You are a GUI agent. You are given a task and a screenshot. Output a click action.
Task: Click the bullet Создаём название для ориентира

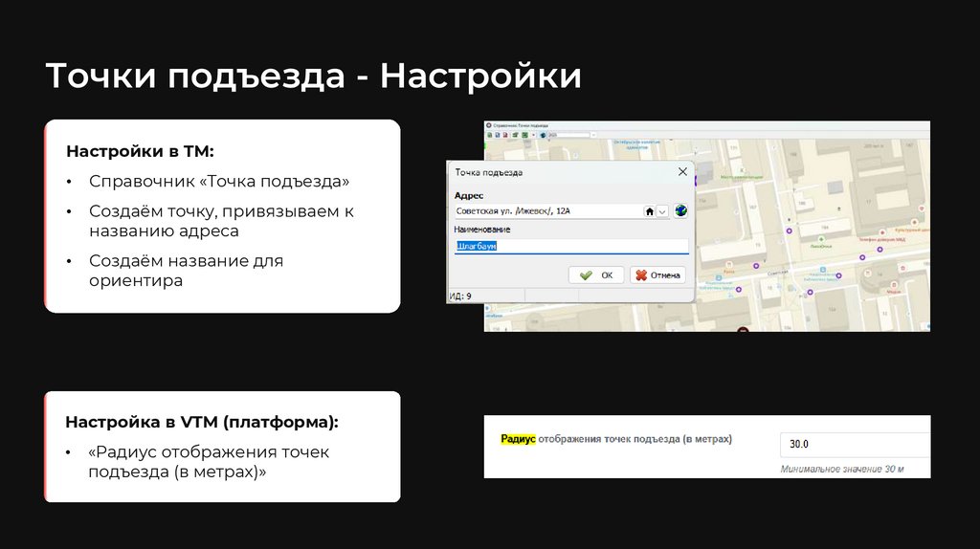click(187, 271)
